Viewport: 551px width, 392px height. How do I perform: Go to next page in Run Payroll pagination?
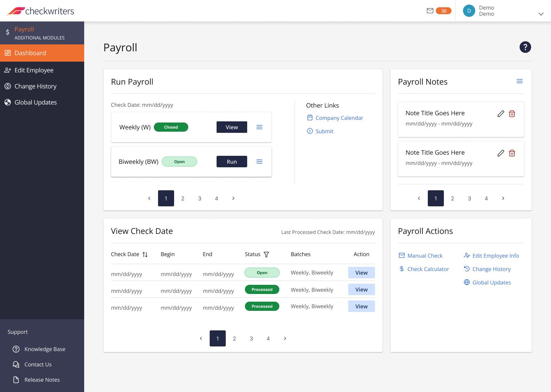233,198
